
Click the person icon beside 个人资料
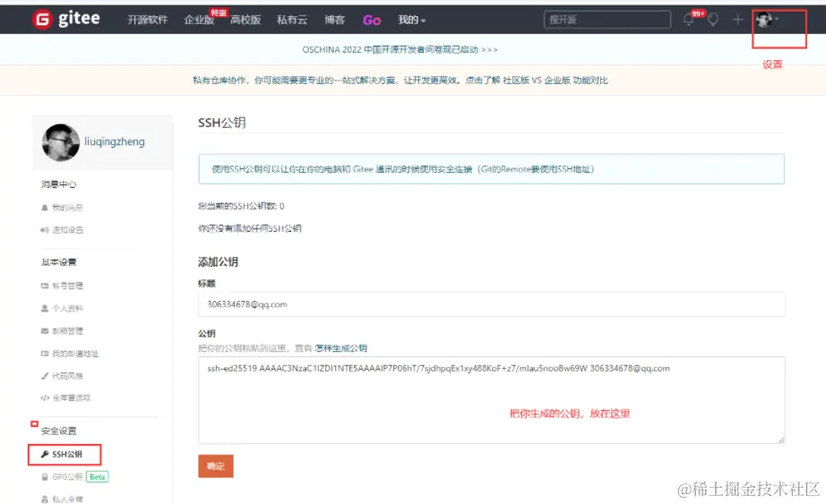(x=45, y=308)
